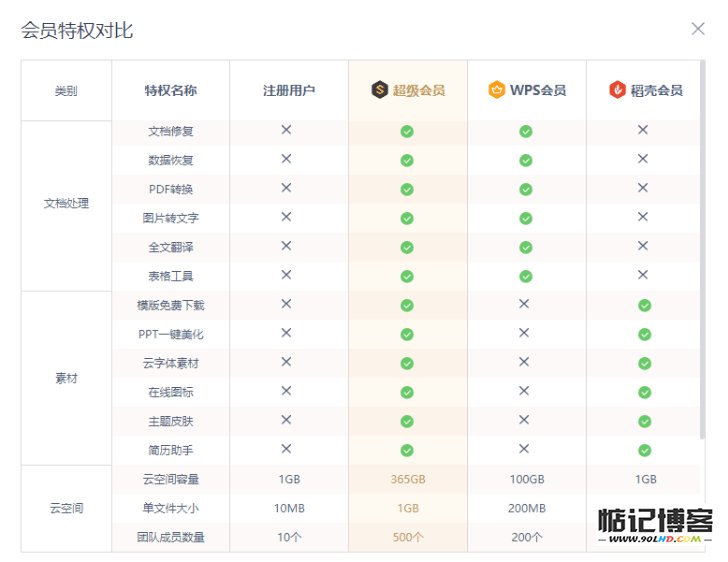Click the 稻壳会员 column header text
Image resolution: width=728 pixels, height=562 pixels.
click(656, 90)
